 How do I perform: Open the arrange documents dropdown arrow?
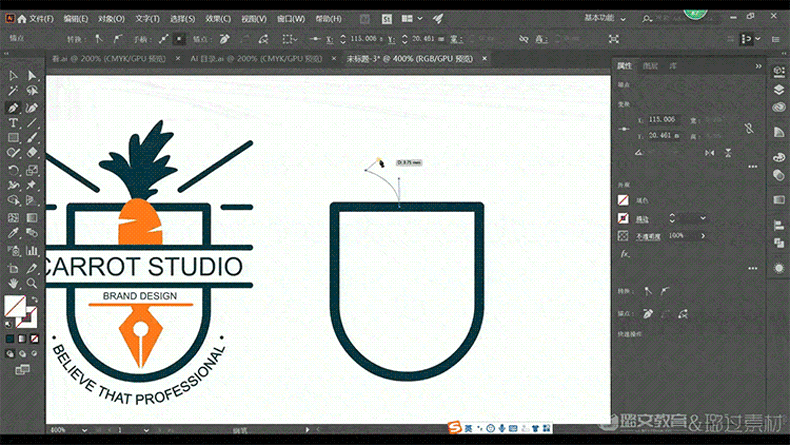coord(420,19)
